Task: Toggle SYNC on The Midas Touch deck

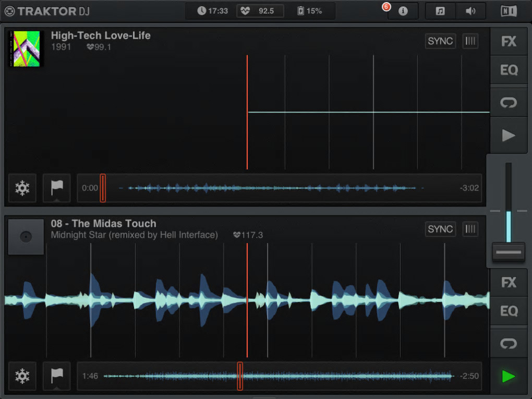Action: [x=440, y=229]
